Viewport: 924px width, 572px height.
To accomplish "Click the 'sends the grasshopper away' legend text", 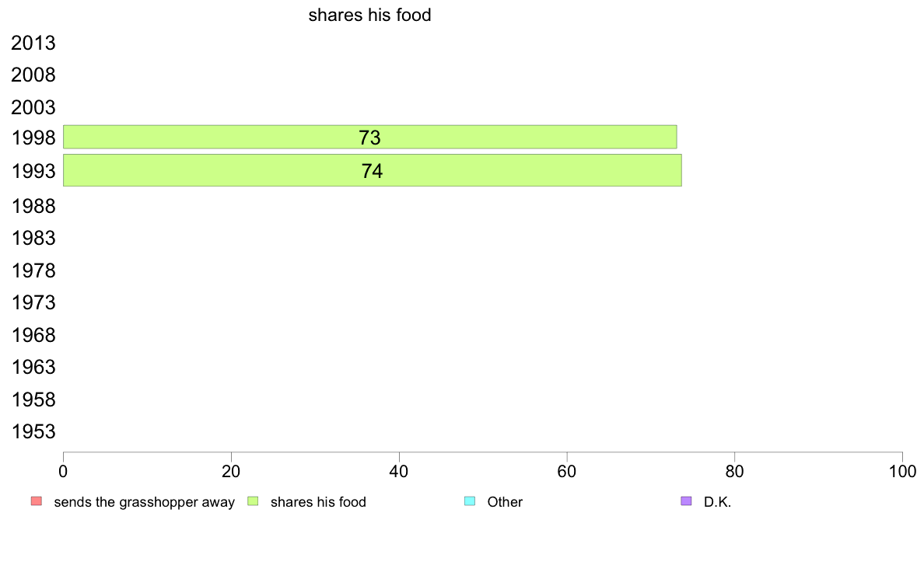I will point(145,502).
